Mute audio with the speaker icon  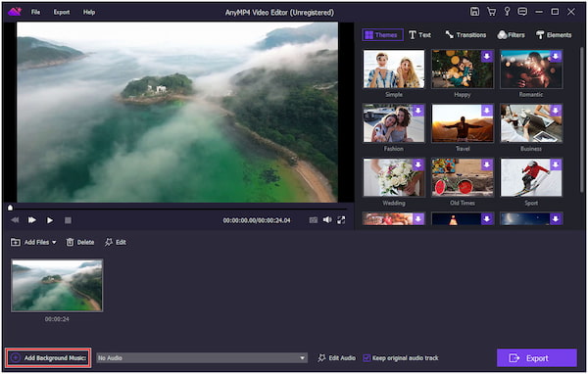coord(327,219)
